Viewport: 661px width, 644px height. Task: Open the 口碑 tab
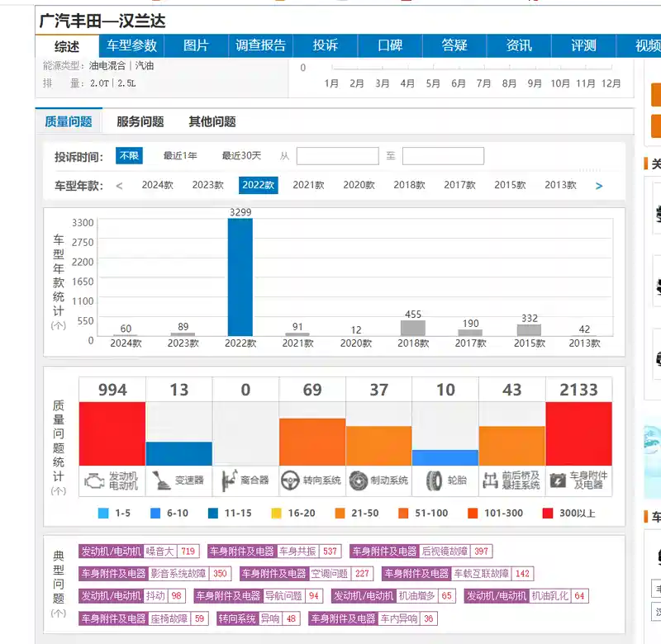point(390,45)
